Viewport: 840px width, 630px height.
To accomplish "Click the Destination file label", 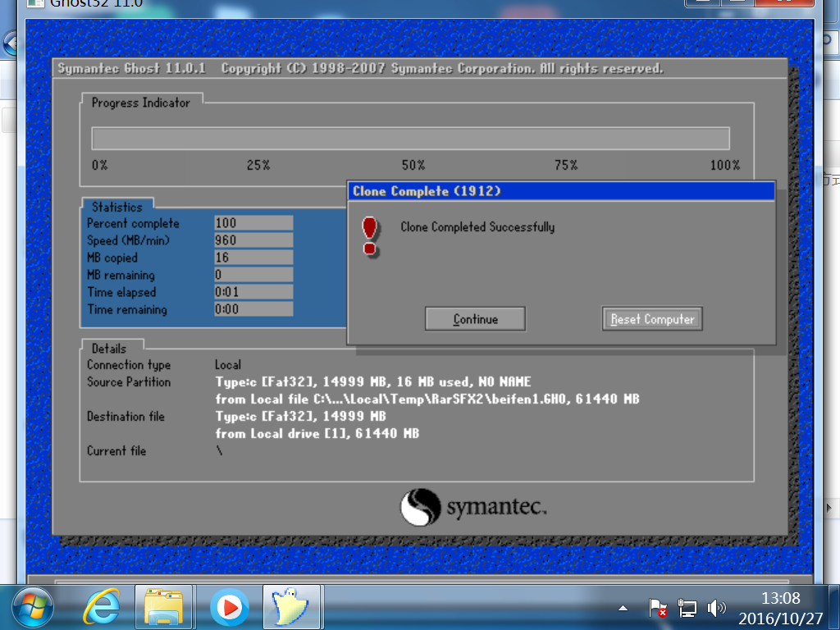I will 126,416.
